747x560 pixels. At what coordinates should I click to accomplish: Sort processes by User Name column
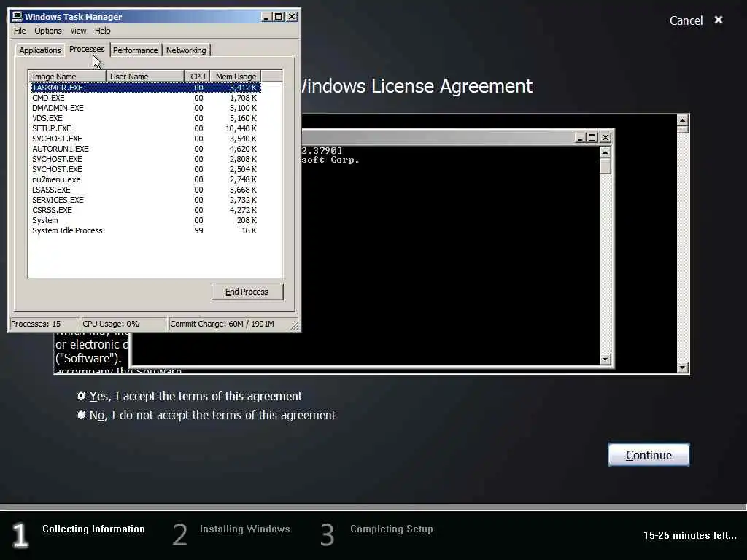(145, 77)
